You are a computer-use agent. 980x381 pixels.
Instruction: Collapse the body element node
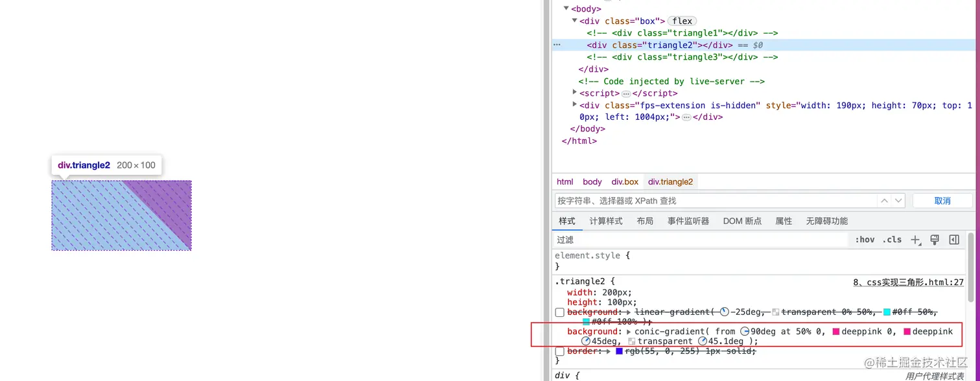pyautogui.click(x=566, y=8)
